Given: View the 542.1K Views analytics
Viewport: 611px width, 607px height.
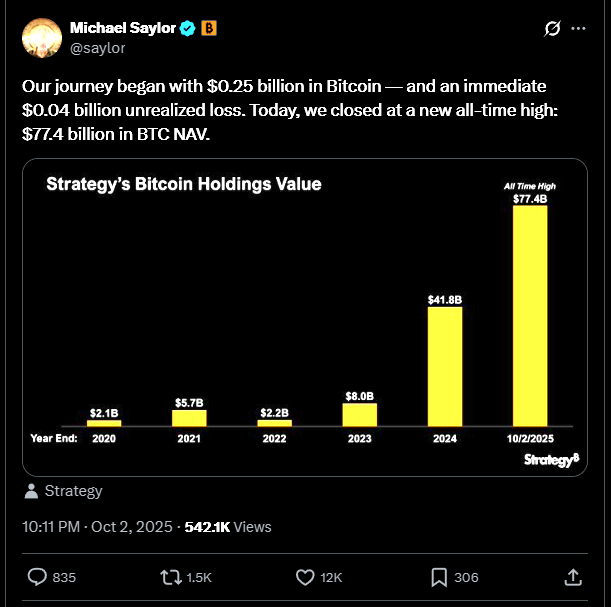Looking at the screenshot, I should point(228,526).
